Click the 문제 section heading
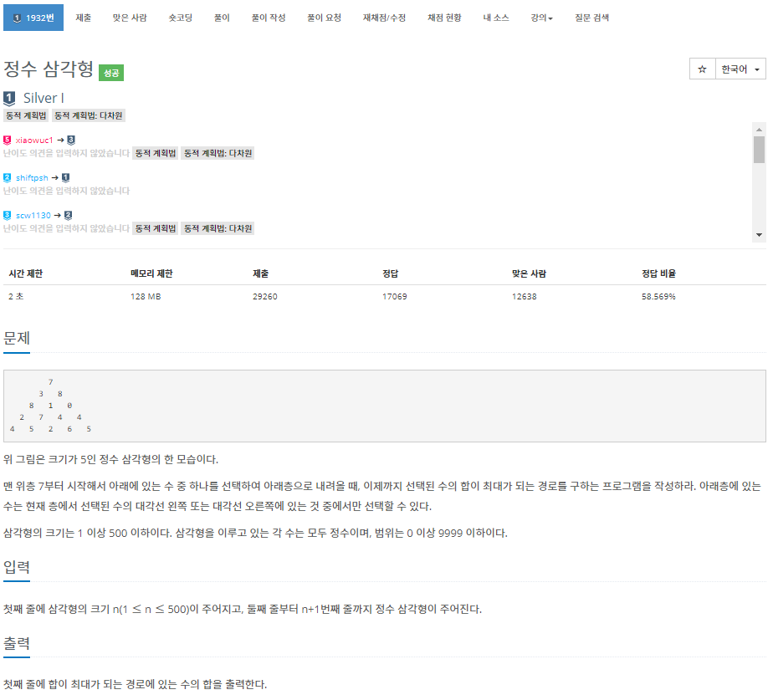 (x=17, y=338)
